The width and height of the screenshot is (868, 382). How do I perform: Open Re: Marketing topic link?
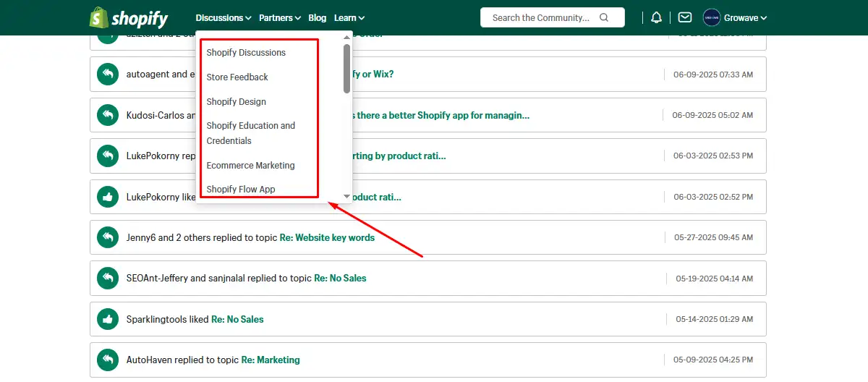click(271, 360)
